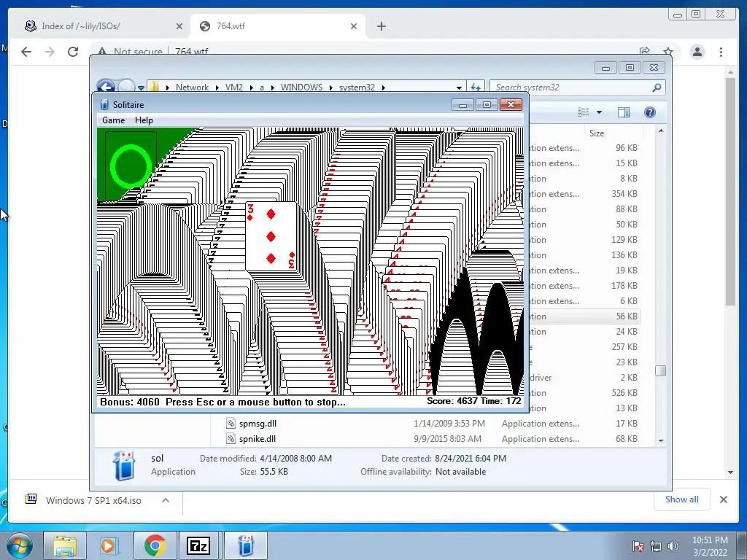Click the network tray icon
The image size is (747, 560).
(x=656, y=546)
